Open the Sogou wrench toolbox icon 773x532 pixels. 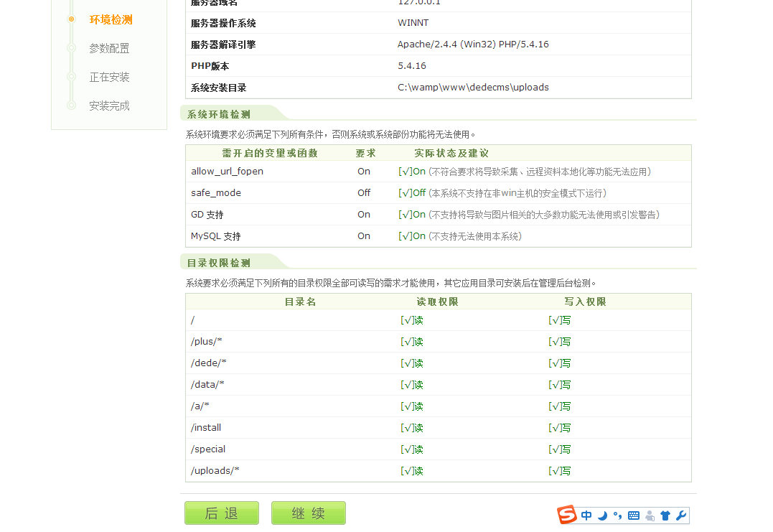(681, 515)
